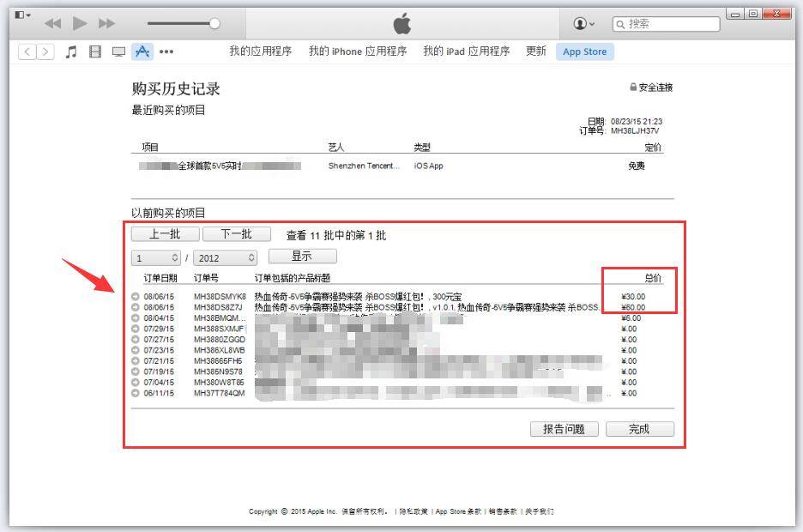Open the Movies library icon
The height and width of the screenshot is (532, 803).
point(95,51)
